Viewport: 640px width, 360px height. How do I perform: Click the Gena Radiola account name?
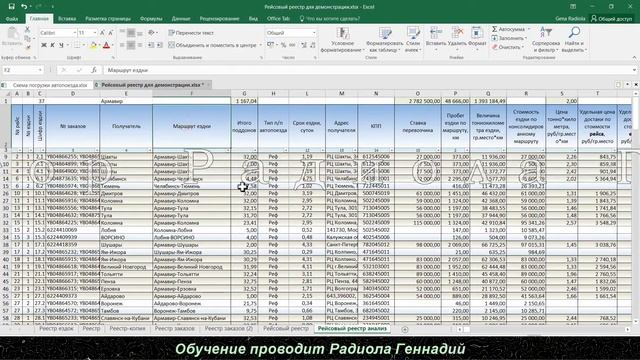[x=570, y=19]
